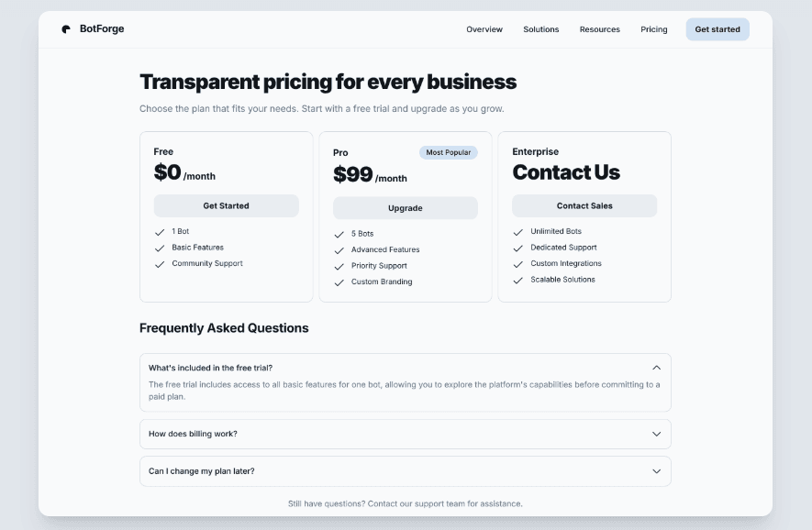This screenshot has height=530, width=812.
Task: Click Contact Sales for Enterprise
Action: (x=584, y=204)
